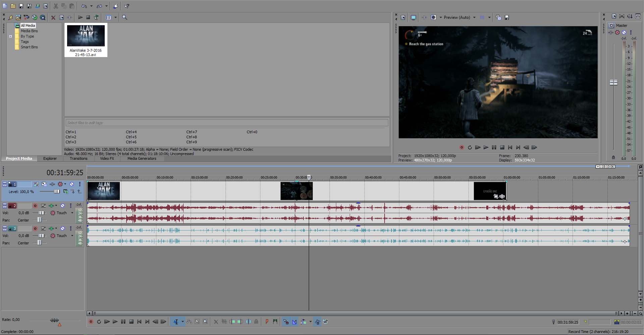Remove selected media with the red X
This screenshot has width=644, height=335.
coord(53,17)
